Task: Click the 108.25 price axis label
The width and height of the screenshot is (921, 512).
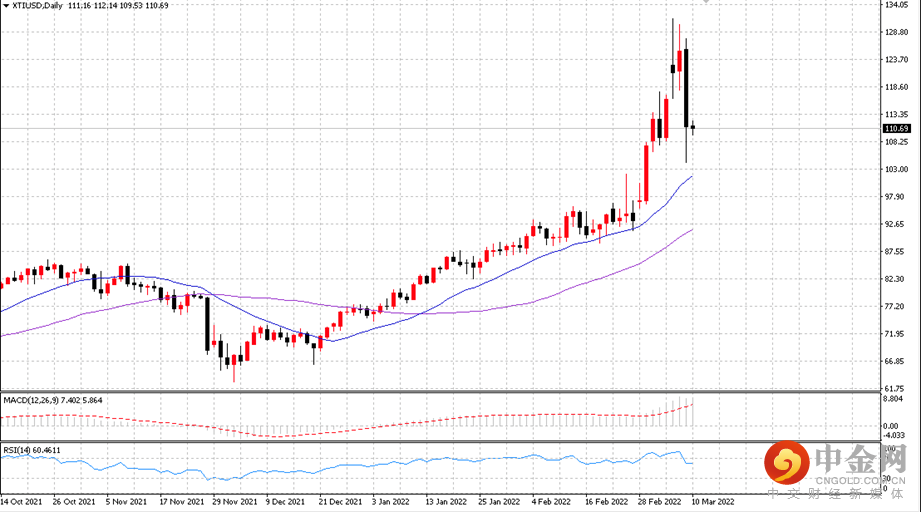Action: point(896,142)
